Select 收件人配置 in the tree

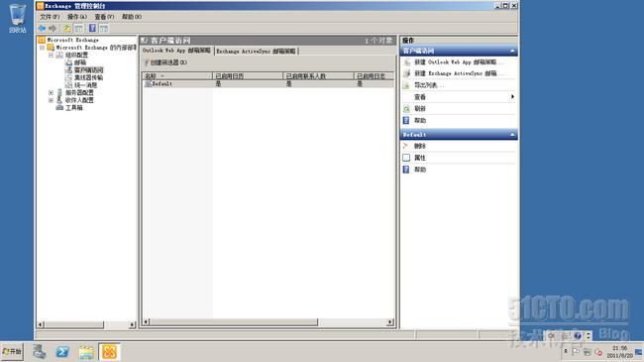[x=79, y=100]
